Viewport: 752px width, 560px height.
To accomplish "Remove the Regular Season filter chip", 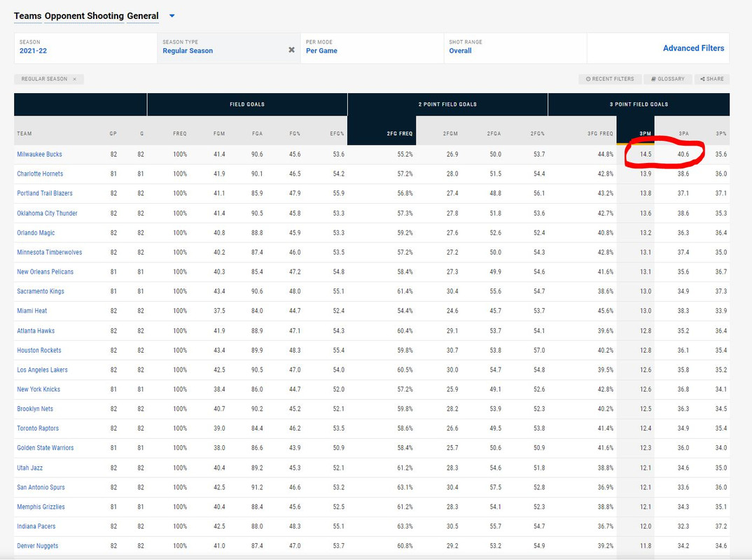I will 74,79.
